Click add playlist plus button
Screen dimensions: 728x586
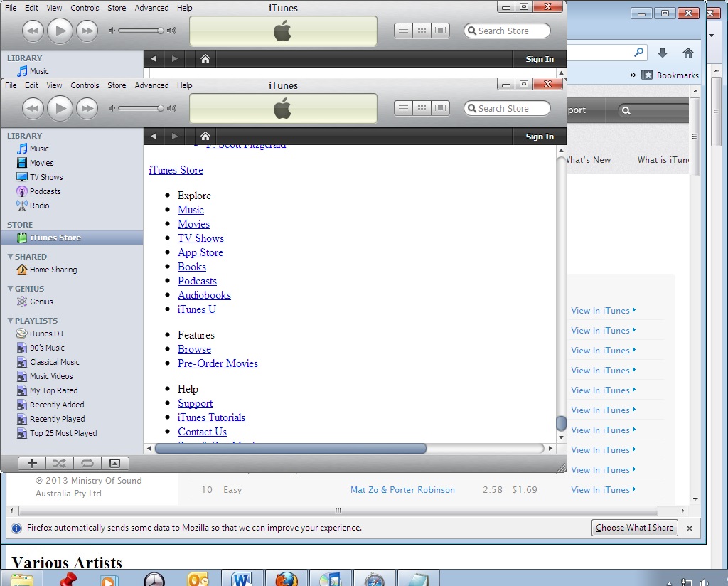pyautogui.click(x=32, y=463)
